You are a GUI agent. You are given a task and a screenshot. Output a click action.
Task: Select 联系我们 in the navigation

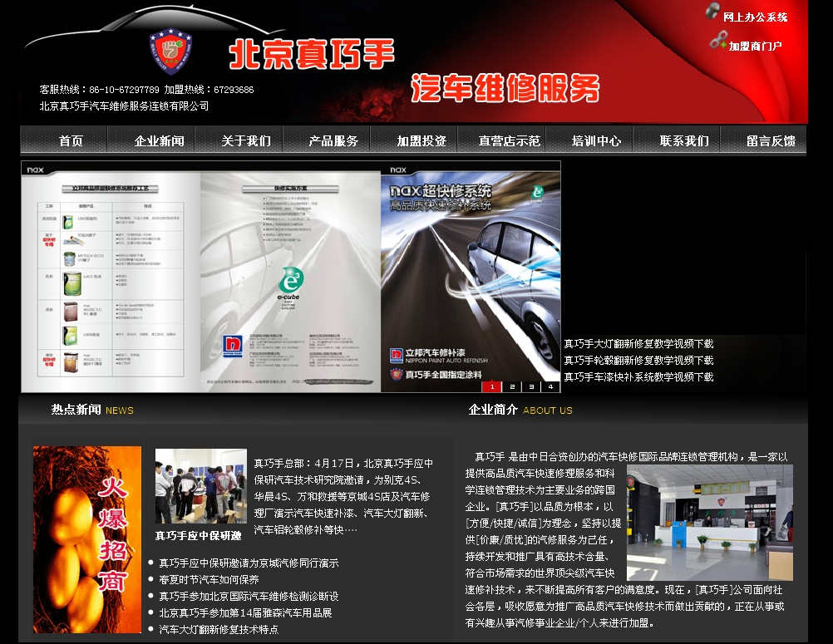pos(684,140)
